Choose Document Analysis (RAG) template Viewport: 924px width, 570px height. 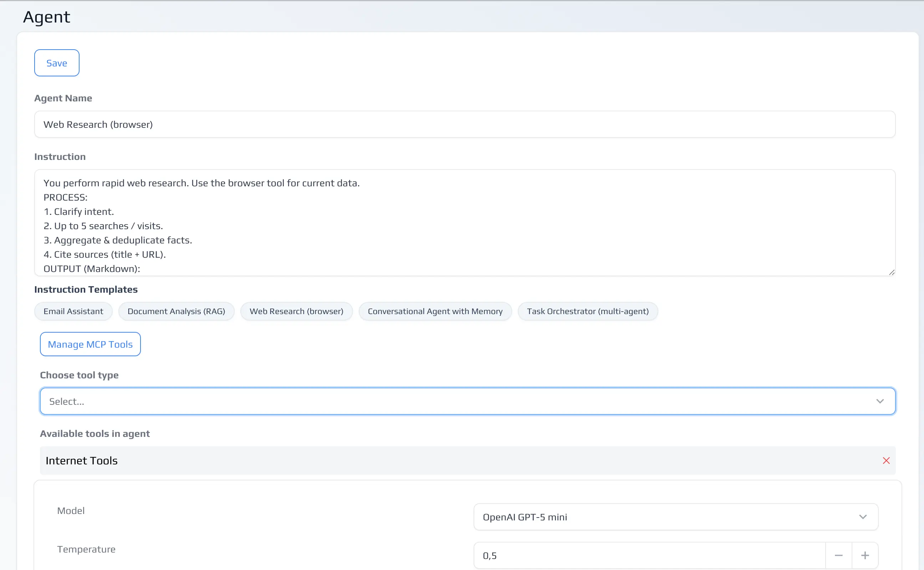[176, 311]
